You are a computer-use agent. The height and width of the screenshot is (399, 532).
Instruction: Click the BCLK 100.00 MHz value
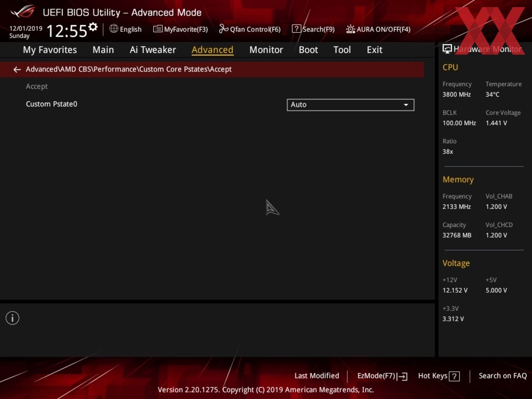point(459,123)
